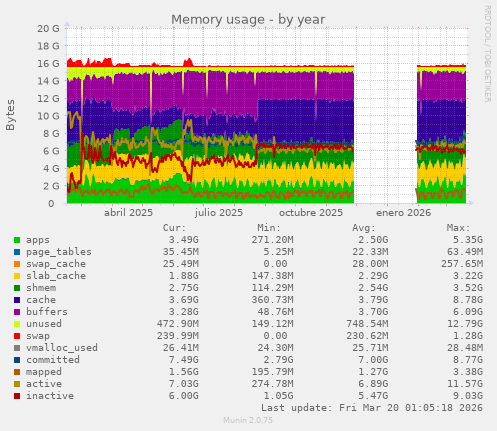This screenshot has height=431, width=497.
Task: Click the 'julio 2025' x-axis label
Action: (219, 213)
